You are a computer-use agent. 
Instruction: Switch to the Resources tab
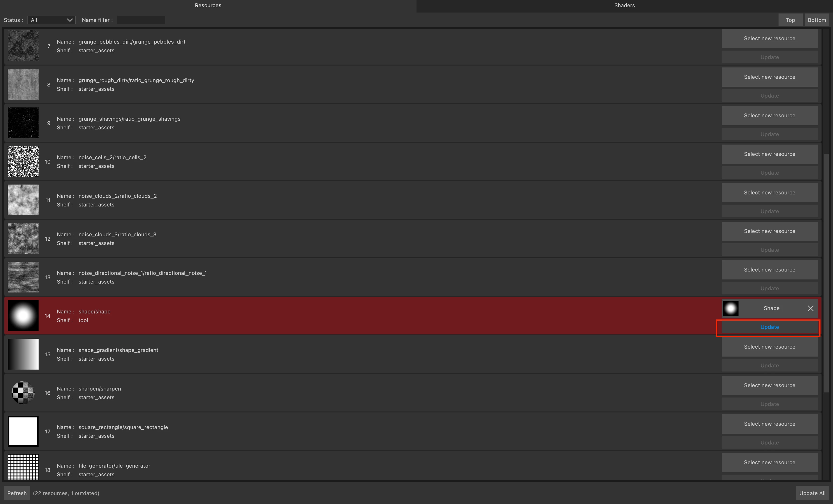(208, 5)
